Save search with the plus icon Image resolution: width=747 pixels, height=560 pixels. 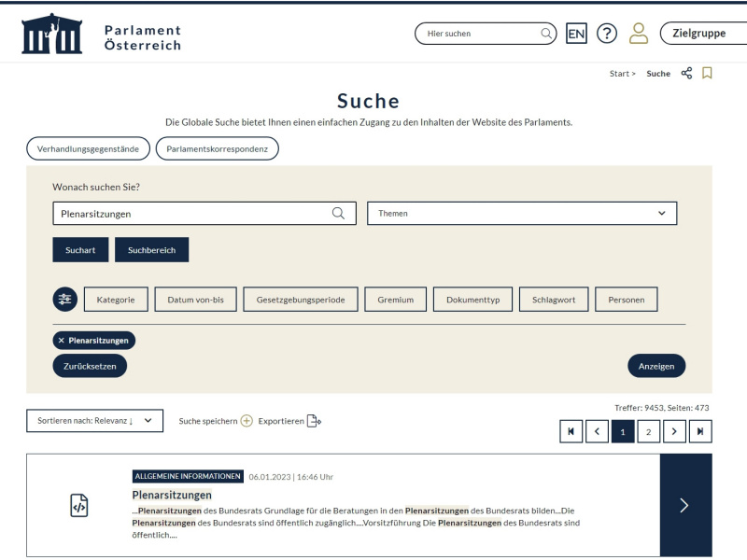[x=247, y=421]
